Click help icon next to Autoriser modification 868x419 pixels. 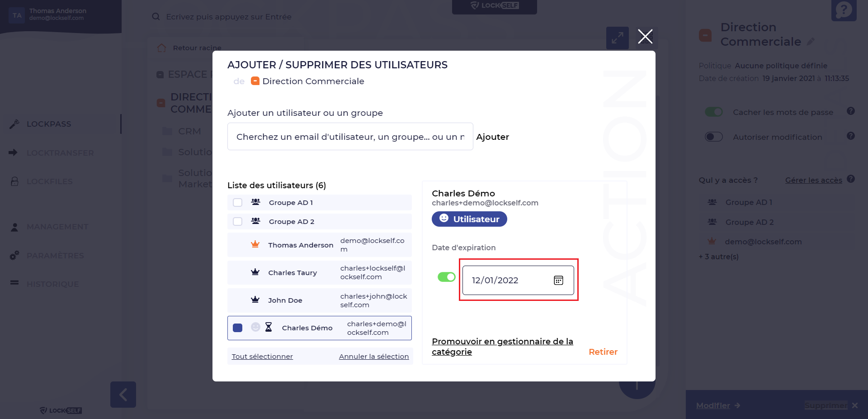click(851, 136)
